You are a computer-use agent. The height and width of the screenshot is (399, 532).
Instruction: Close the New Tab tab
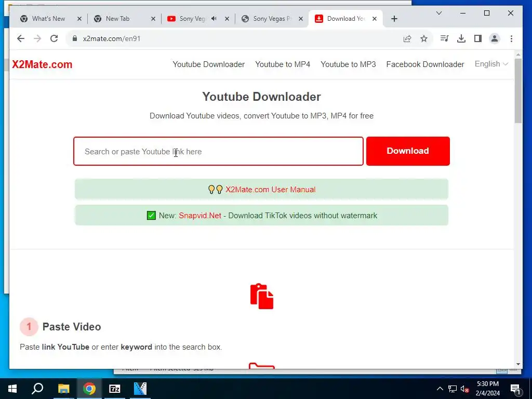(x=153, y=19)
